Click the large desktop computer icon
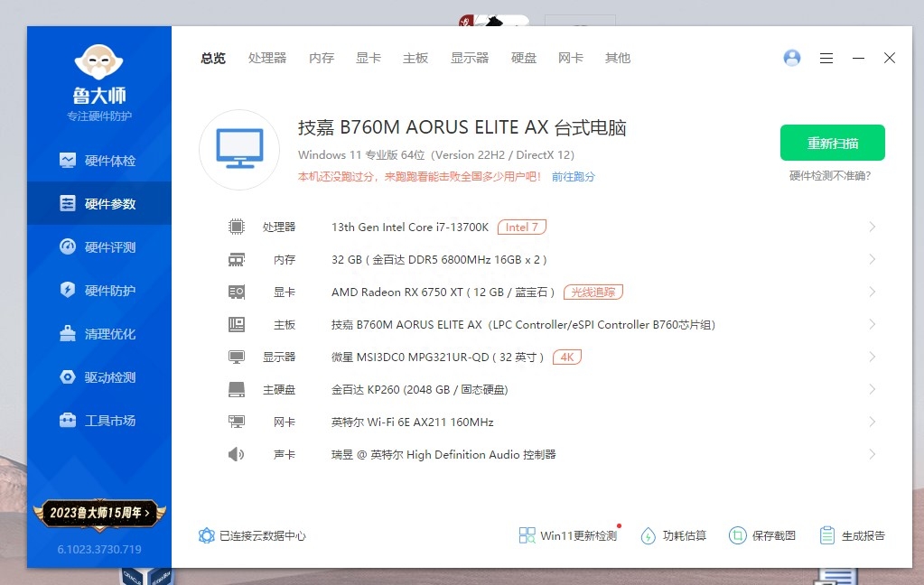The height and width of the screenshot is (585, 924). [x=239, y=150]
